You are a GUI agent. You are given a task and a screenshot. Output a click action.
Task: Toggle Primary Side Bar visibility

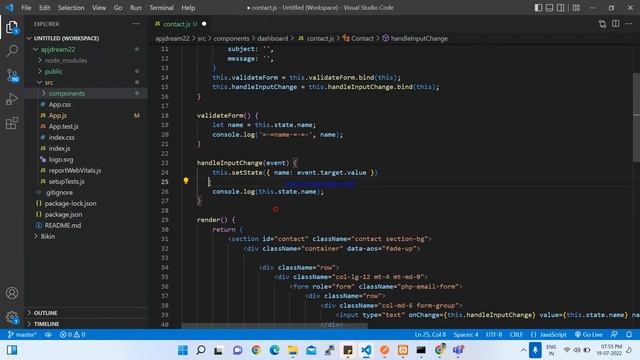pyautogui.click(x=538, y=8)
